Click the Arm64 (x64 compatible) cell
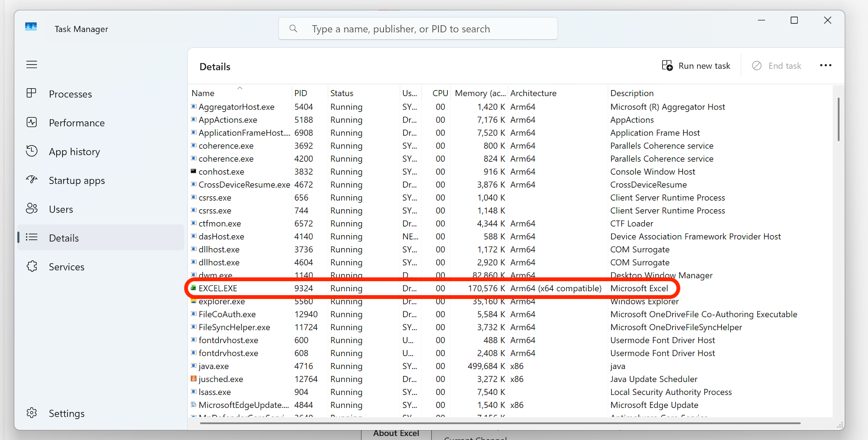The image size is (868, 440). click(556, 288)
